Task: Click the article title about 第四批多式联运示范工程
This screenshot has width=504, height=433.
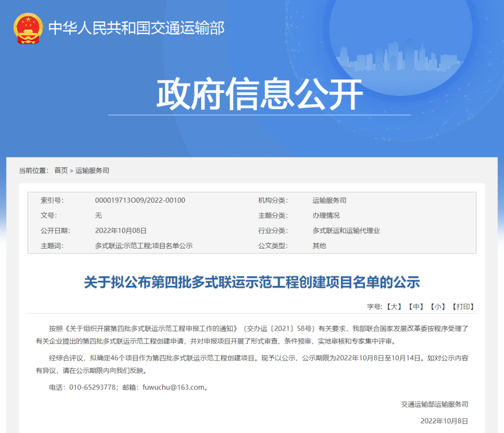Action: coord(252,282)
